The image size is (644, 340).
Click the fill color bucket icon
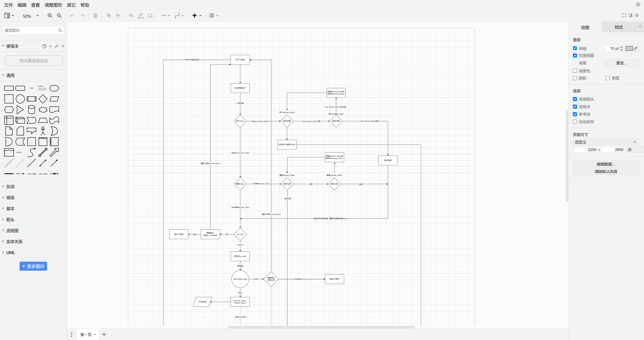click(x=131, y=15)
